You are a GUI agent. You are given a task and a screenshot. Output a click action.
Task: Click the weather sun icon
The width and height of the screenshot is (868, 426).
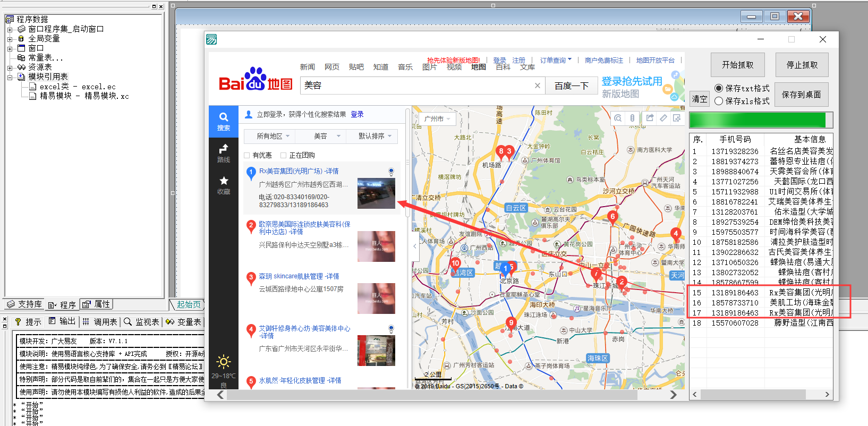224,362
